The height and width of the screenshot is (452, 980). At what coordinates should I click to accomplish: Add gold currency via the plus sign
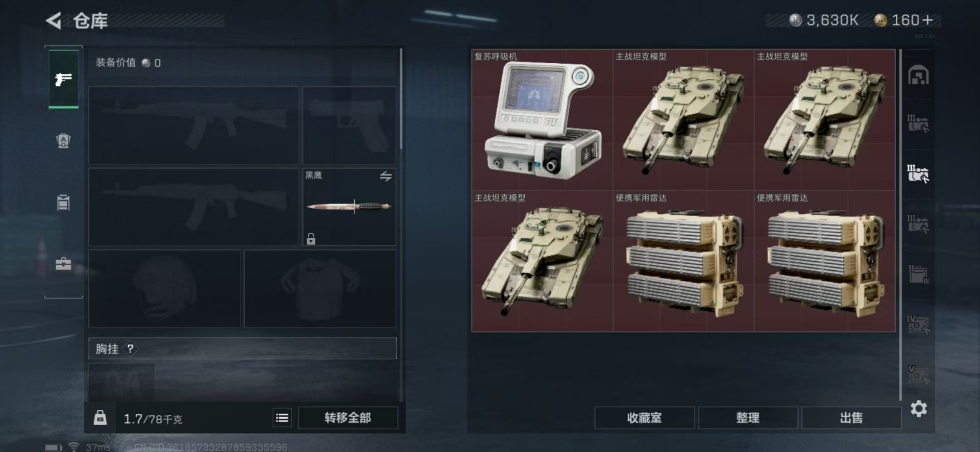927,20
